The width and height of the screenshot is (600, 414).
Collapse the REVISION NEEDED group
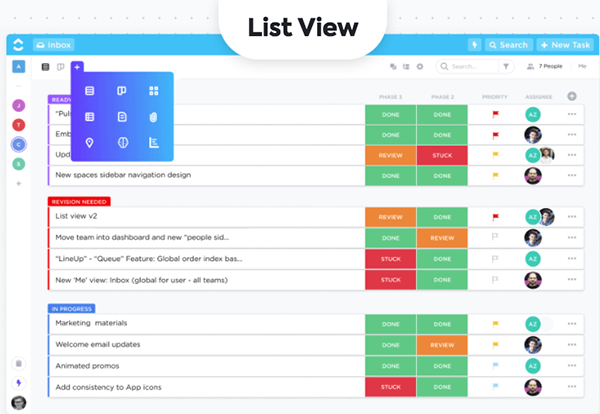(x=79, y=202)
